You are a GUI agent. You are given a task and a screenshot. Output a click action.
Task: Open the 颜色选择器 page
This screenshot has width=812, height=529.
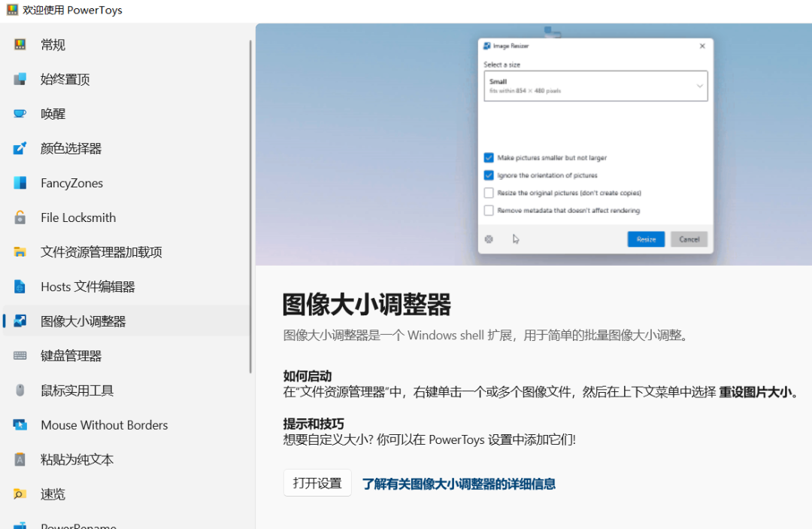(71, 149)
